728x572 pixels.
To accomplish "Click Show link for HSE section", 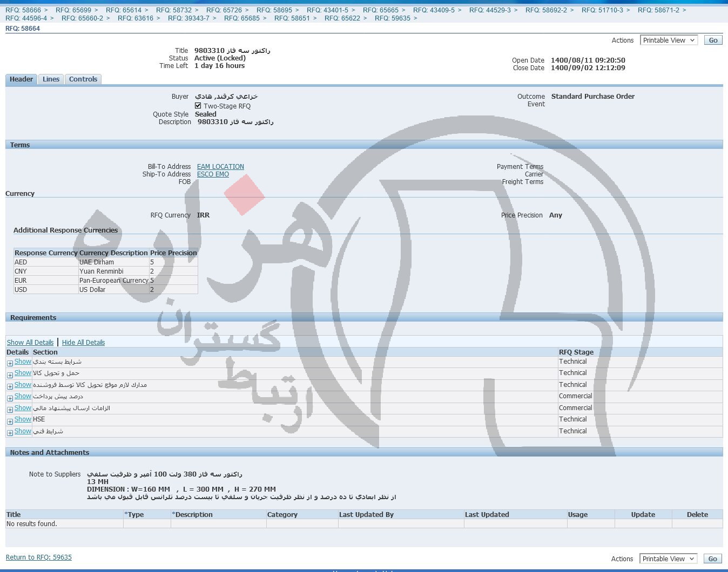I will (x=23, y=419).
